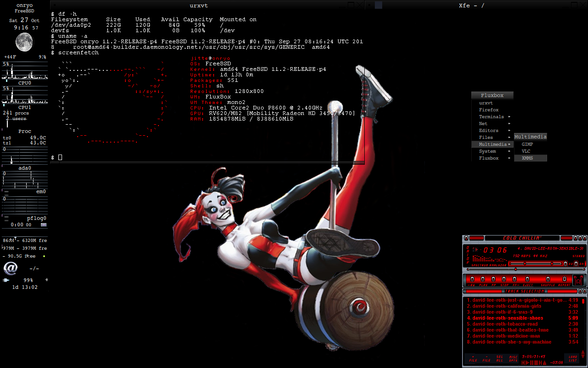Launch XMMS from the Multimedia submenu
The width and height of the screenshot is (588, 368).
pos(531,158)
